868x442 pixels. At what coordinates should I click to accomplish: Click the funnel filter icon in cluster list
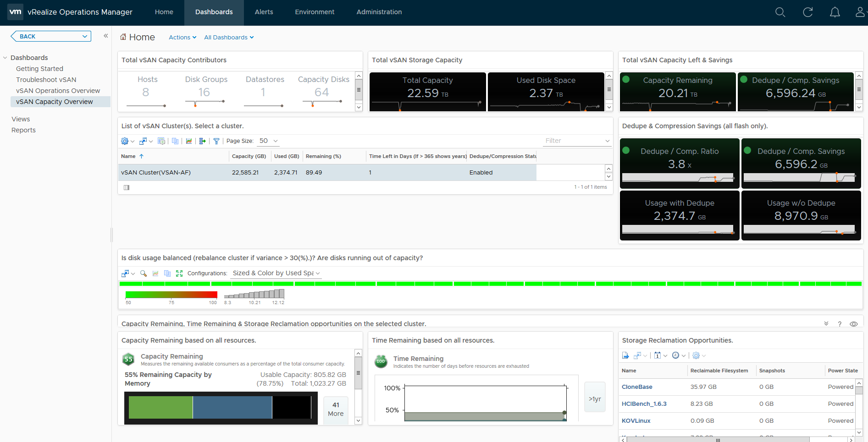tap(216, 141)
